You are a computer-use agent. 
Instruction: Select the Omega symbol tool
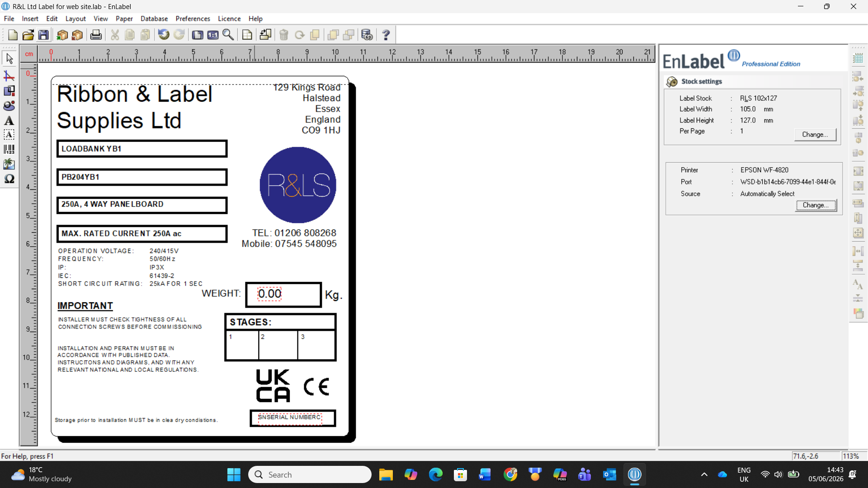[x=9, y=179]
